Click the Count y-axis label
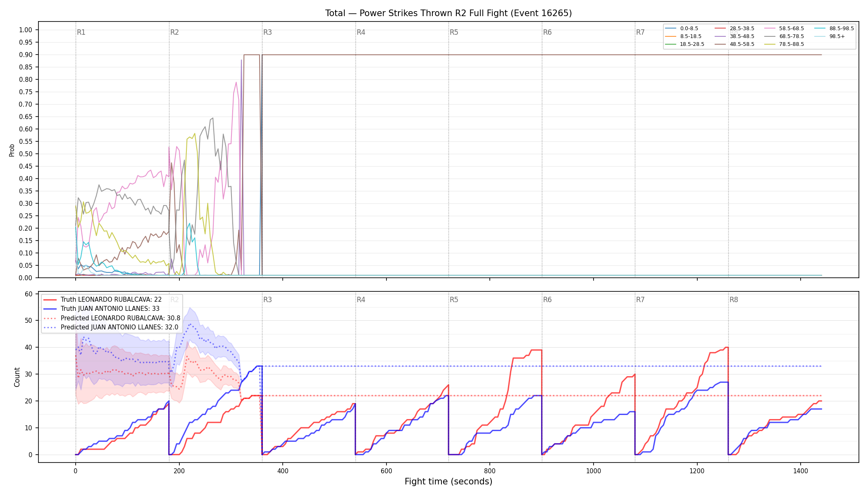This screenshot has width=868, height=496. click(x=17, y=377)
